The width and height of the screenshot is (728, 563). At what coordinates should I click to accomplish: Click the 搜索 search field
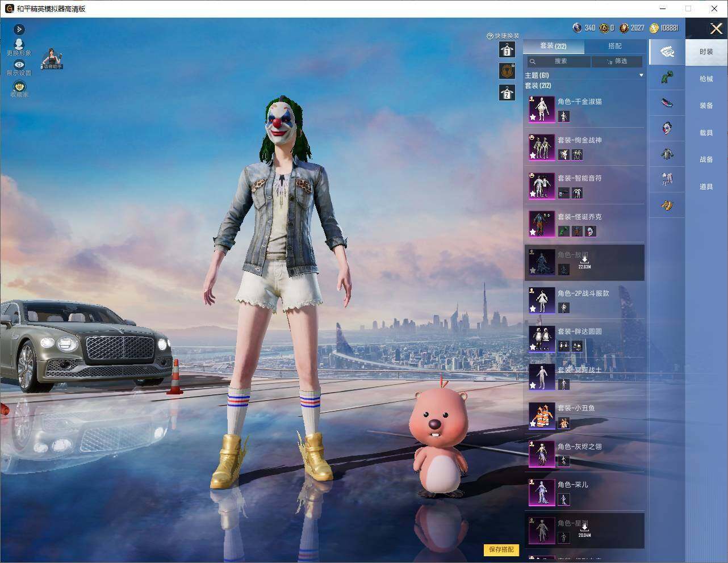[558, 61]
